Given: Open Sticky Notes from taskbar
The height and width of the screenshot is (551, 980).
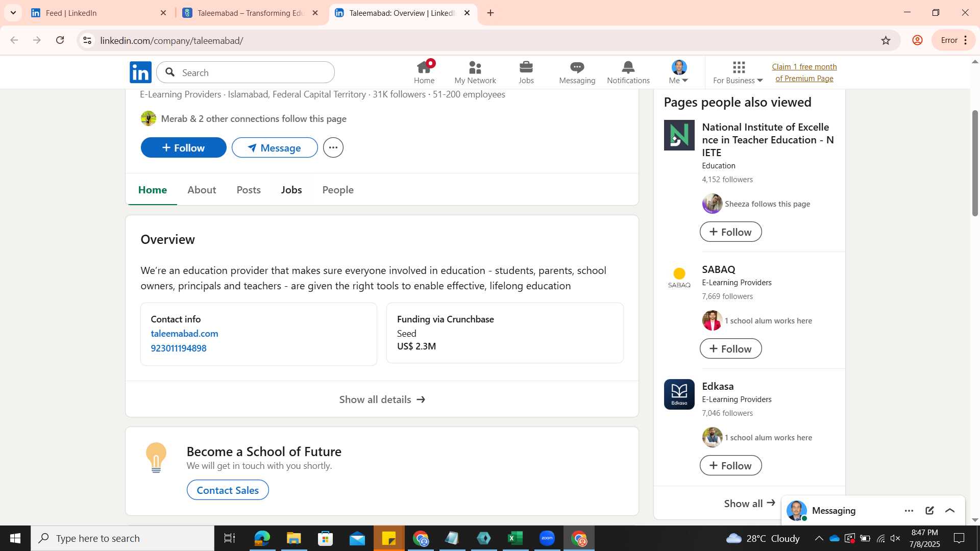Looking at the screenshot, I should pyautogui.click(x=389, y=538).
